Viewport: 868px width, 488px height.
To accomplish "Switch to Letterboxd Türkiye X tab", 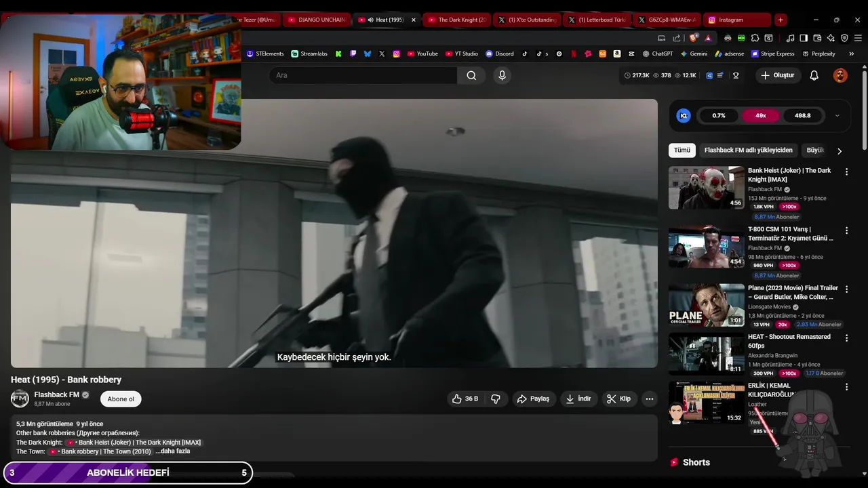I will point(597,20).
